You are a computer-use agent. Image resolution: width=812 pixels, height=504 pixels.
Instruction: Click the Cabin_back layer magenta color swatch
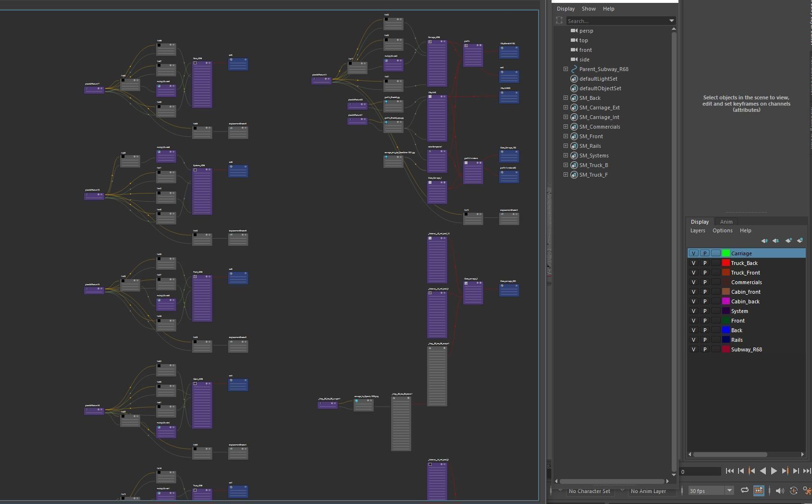(726, 301)
